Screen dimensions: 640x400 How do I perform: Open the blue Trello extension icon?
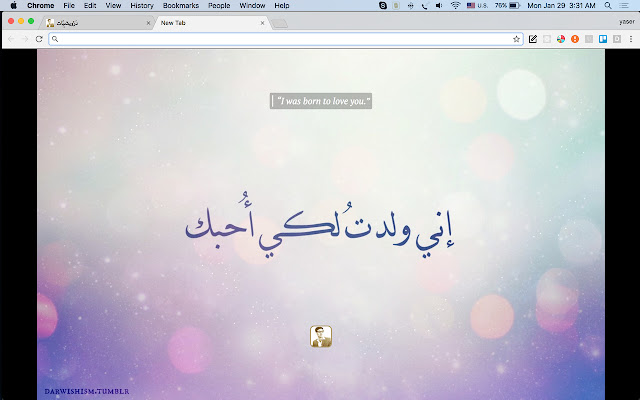603,39
